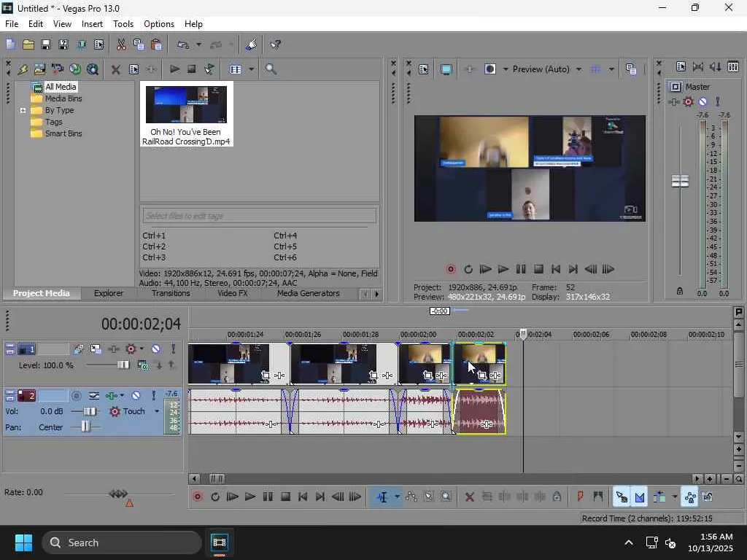Click the Delete X icon in timeline toolbar
The height and width of the screenshot is (560, 747).
[469, 497]
